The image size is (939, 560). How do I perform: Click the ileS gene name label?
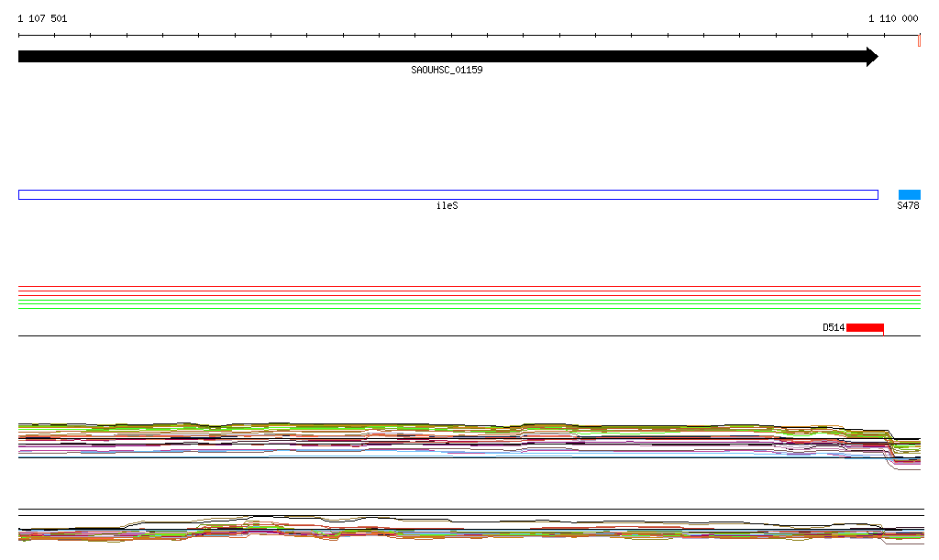(x=447, y=206)
